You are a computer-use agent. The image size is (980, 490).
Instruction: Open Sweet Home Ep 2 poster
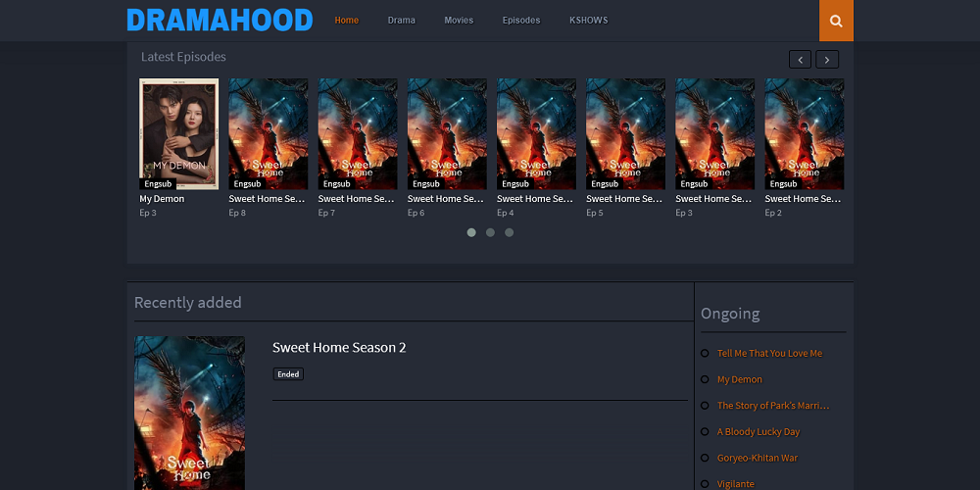(x=805, y=133)
